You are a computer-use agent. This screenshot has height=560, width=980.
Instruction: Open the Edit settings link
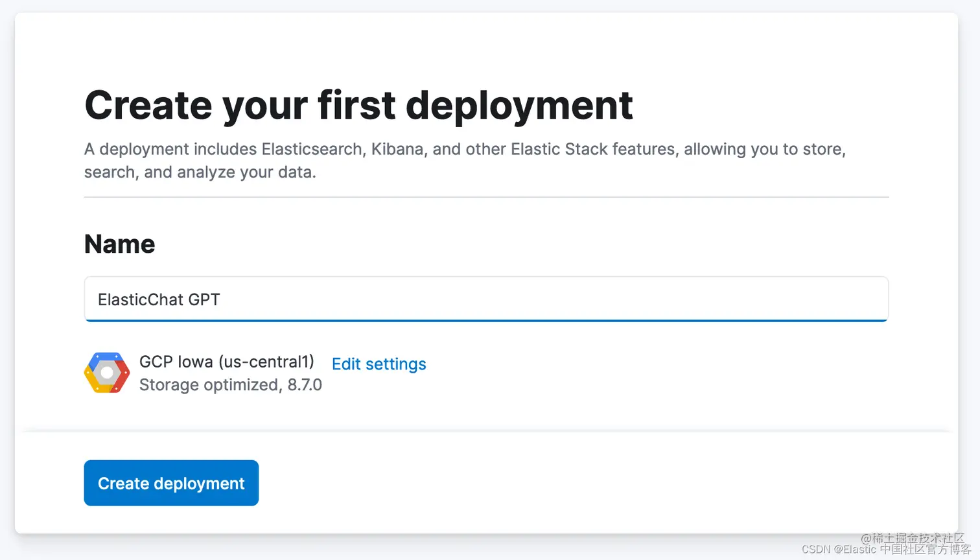(379, 364)
